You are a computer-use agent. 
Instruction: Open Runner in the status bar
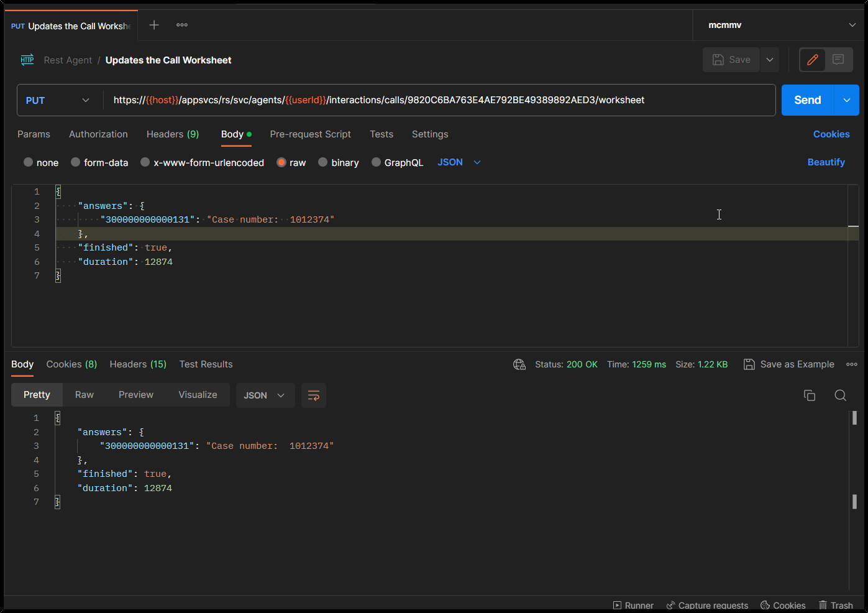633,606
